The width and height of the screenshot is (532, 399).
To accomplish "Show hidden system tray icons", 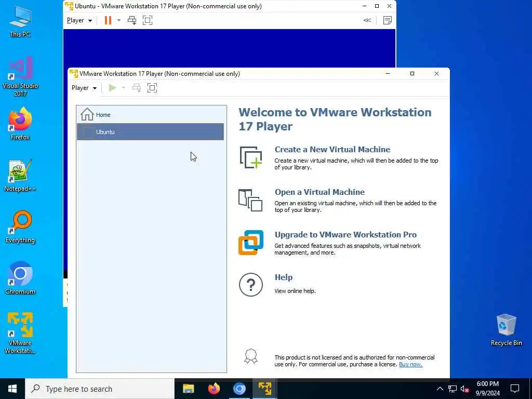I will point(440,389).
